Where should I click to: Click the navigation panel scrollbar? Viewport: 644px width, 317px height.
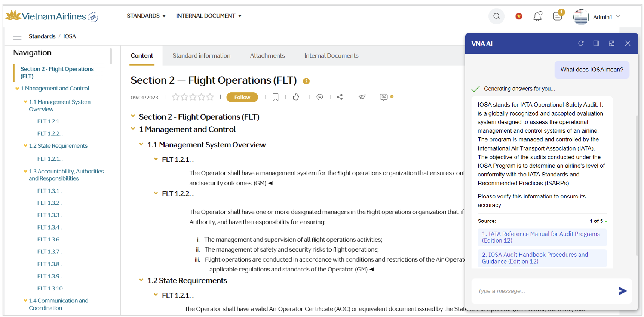111,56
